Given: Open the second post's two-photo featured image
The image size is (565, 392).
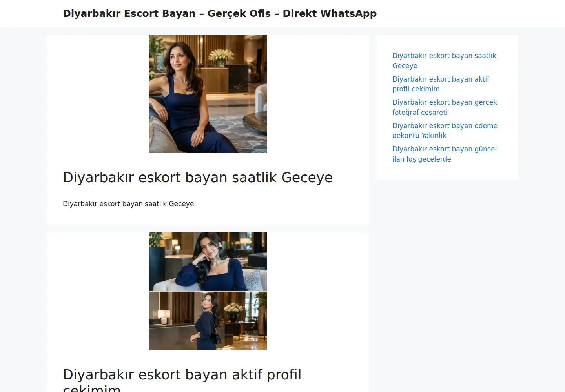Looking at the screenshot, I should pos(208,291).
